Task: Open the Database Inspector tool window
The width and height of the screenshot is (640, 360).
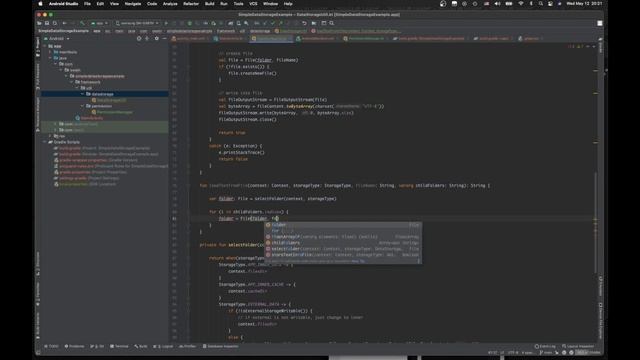Action: pos(220,346)
